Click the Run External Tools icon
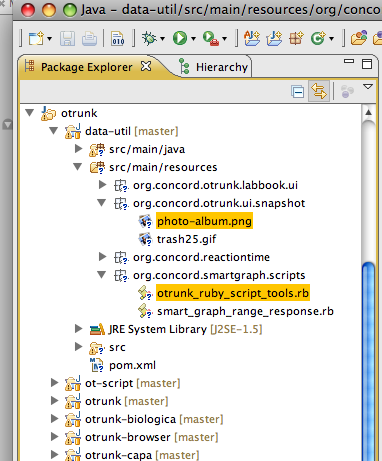The height and width of the screenshot is (461, 382). [x=211, y=39]
